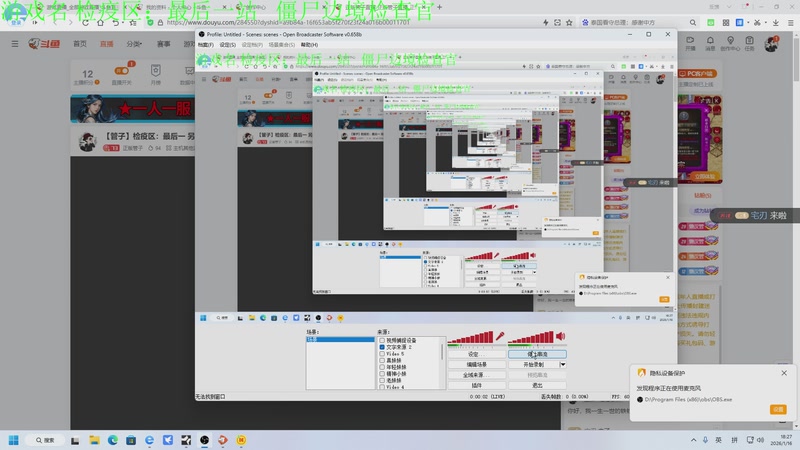Click the PC客户端 button on Douyu
This screenshot has width=800, height=450.
(x=697, y=73)
